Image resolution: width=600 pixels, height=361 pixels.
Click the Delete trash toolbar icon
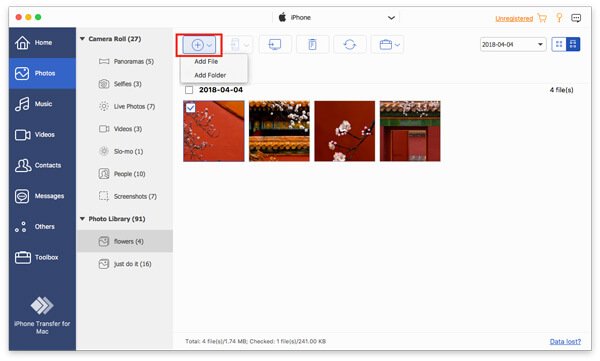point(312,45)
